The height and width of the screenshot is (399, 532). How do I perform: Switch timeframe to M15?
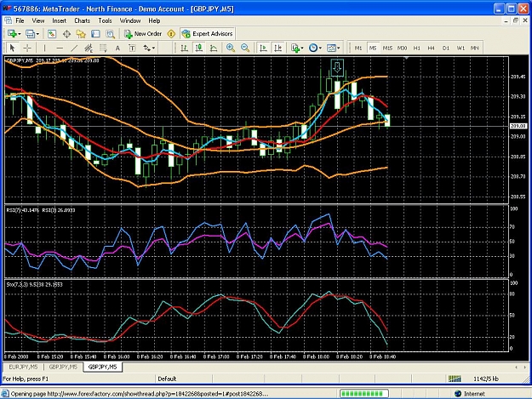click(x=387, y=48)
